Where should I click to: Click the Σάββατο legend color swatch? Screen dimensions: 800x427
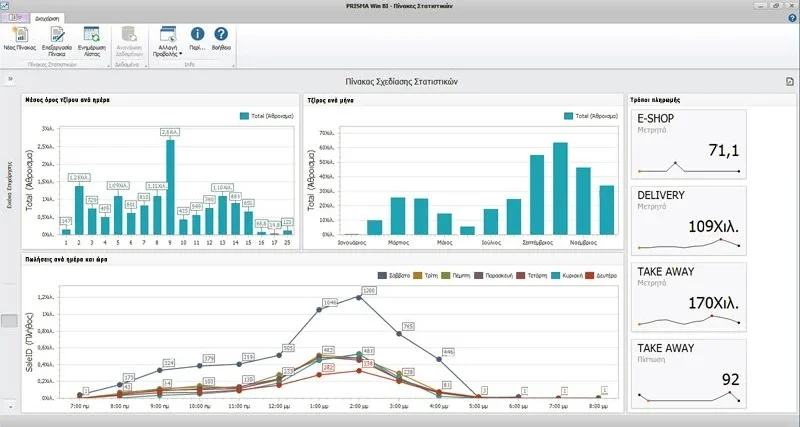click(381, 275)
